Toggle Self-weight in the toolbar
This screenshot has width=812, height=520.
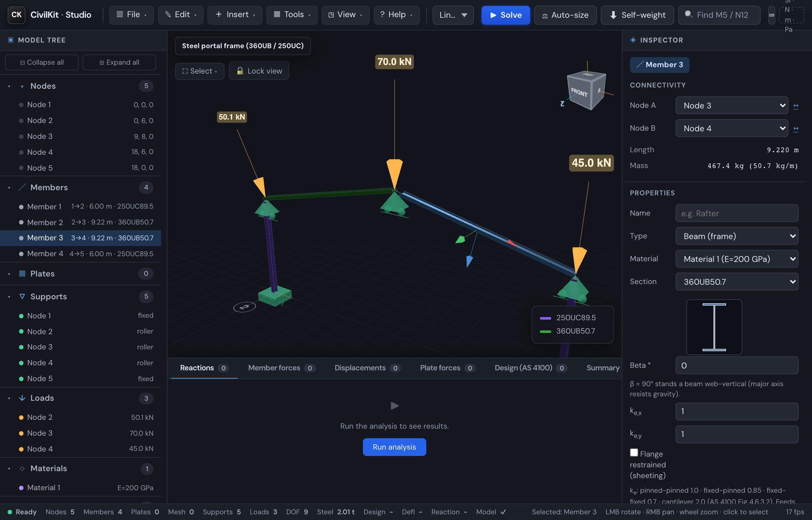(x=637, y=15)
